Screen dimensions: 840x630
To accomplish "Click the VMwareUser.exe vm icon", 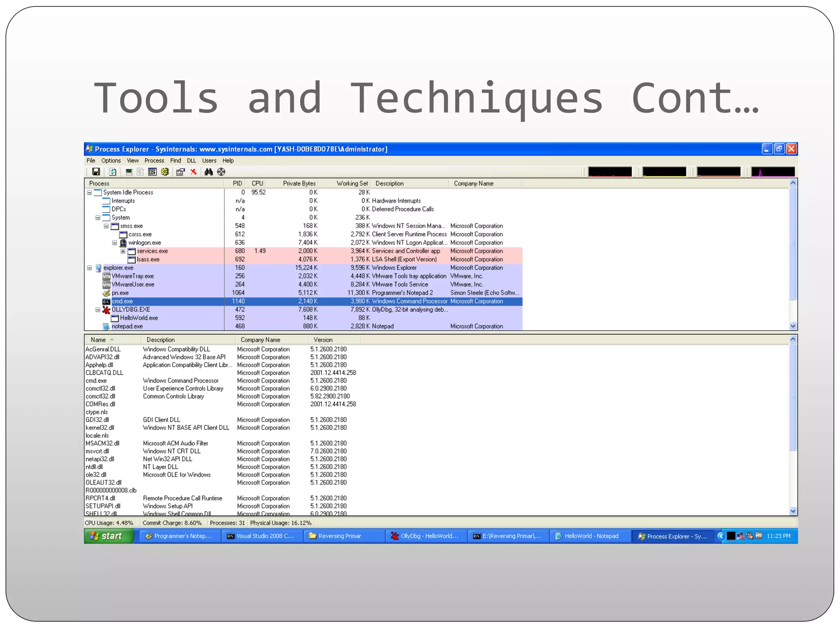I will click(107, 285).
